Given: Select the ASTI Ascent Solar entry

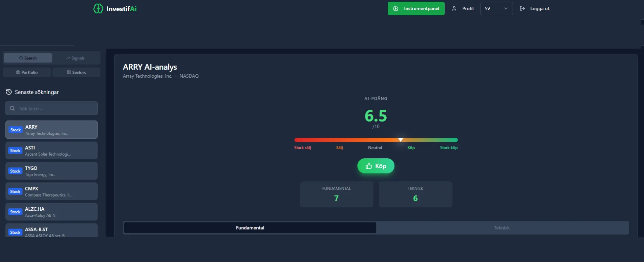Looking at the screenshot, I should click(x=52, y=150).
